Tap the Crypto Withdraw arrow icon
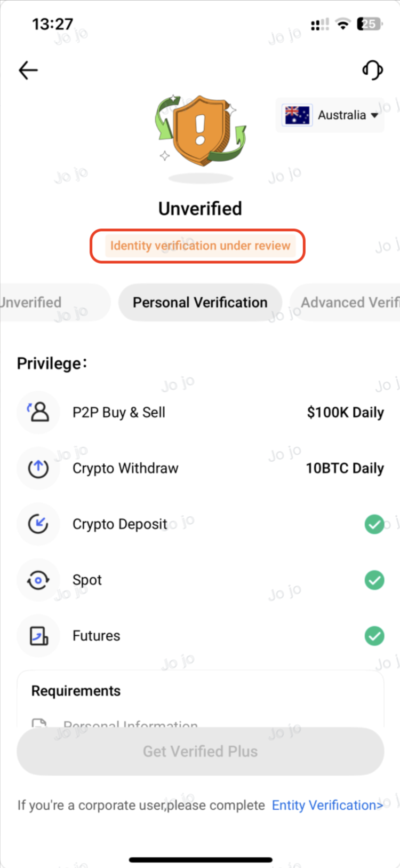 (38, 468)
